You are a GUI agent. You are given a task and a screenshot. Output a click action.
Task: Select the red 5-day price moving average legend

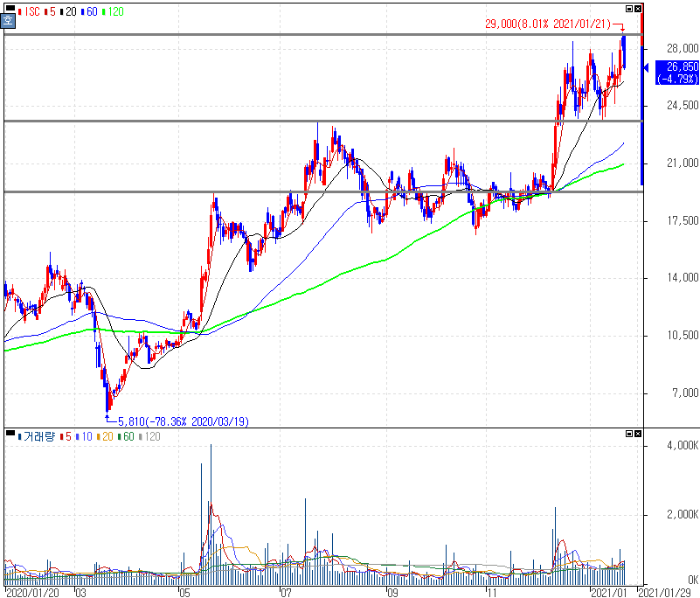50,12
